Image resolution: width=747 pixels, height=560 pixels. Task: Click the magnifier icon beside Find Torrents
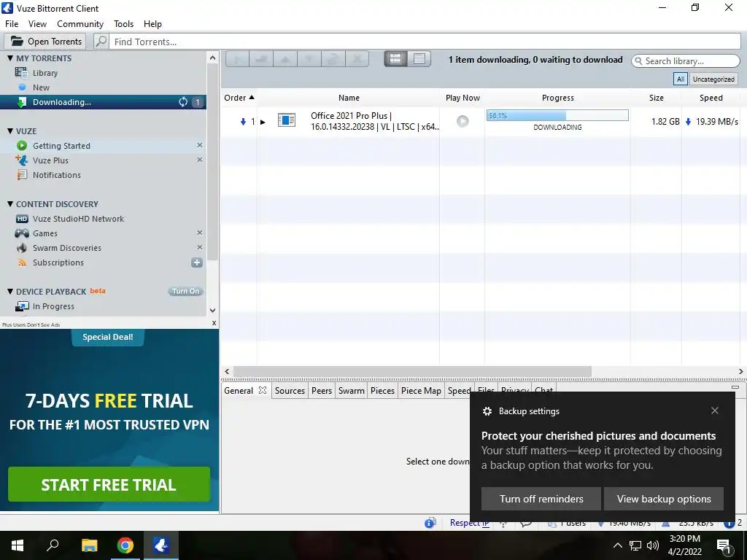click(x=101, y=42)
